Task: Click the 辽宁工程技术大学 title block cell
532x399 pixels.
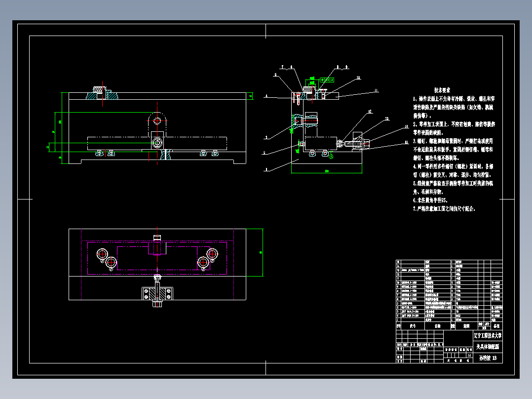Action: (488, 335)
